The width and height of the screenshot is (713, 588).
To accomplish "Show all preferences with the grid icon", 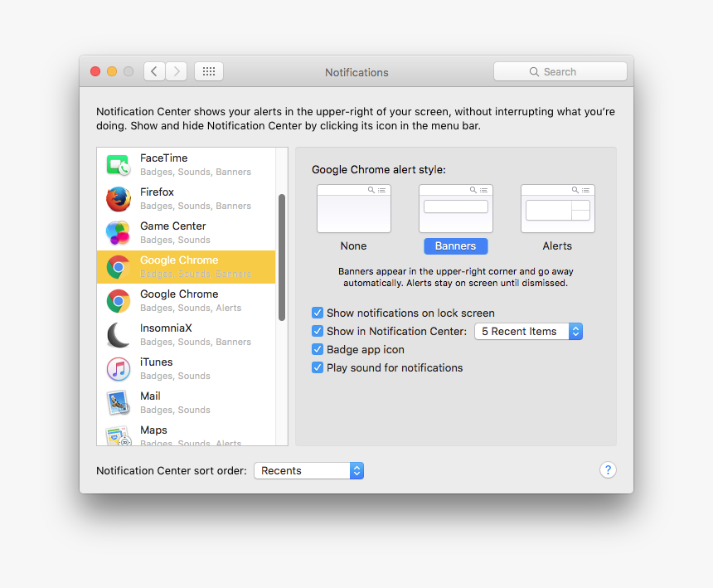I will coord(209,71).
